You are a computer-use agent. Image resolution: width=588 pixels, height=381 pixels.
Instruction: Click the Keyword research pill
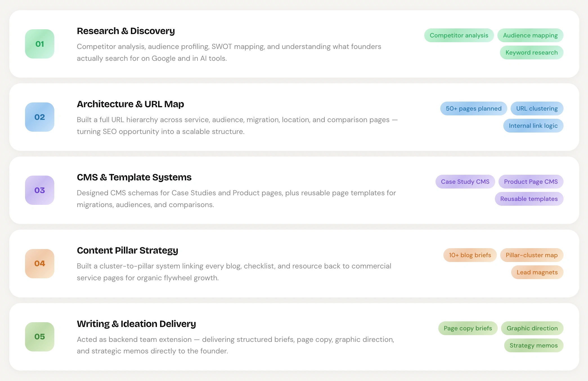pos(531,53)
